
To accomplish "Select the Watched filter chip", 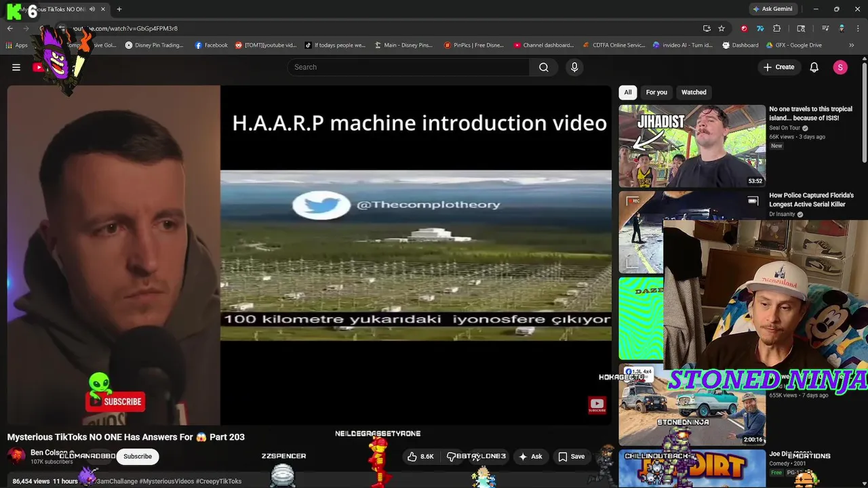I will click(694, 92).
